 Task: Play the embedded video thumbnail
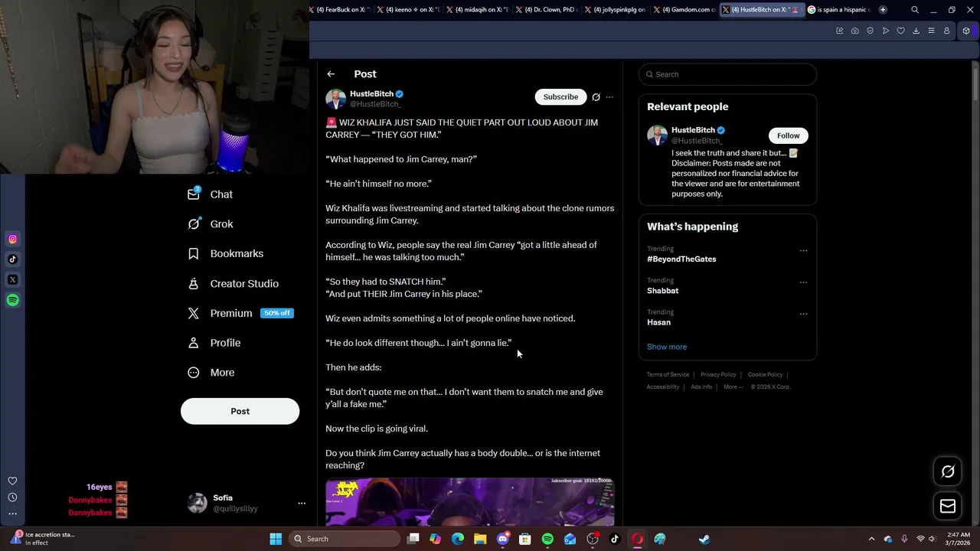469,502
